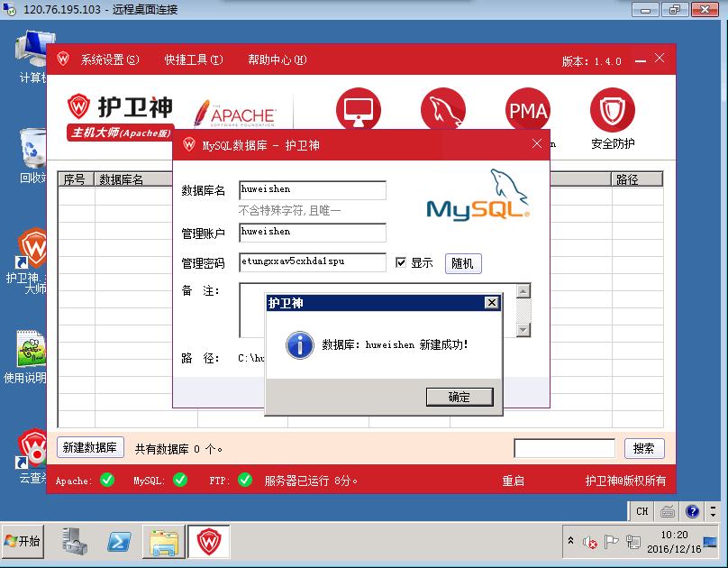
Task: Open the MySQL dolphin toolbar icon
Action: point(443,110)
